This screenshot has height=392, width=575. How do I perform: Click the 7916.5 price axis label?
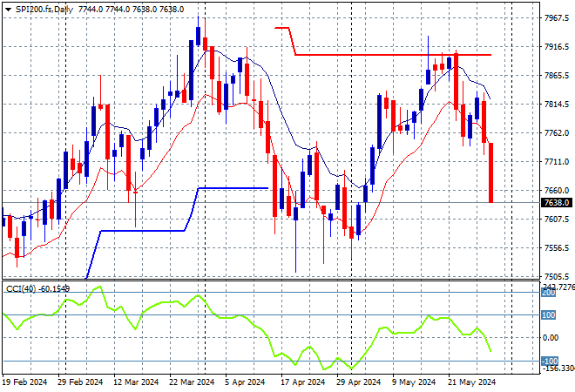[557, 46]
